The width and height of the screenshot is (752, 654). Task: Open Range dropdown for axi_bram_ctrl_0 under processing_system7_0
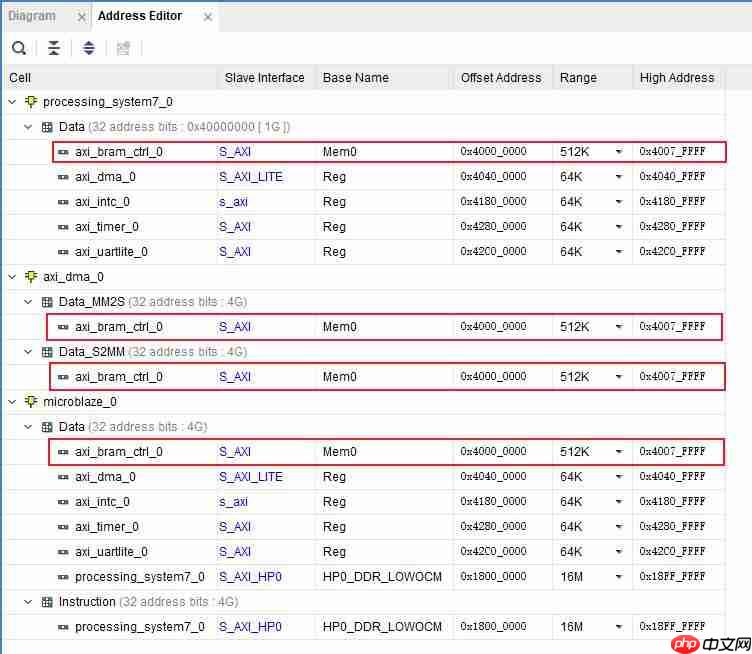[619, 152]
